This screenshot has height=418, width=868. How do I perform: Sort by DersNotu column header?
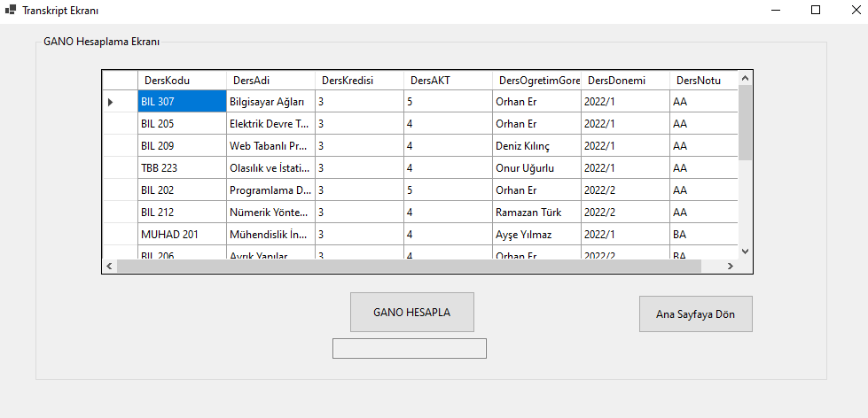point(704,81)
